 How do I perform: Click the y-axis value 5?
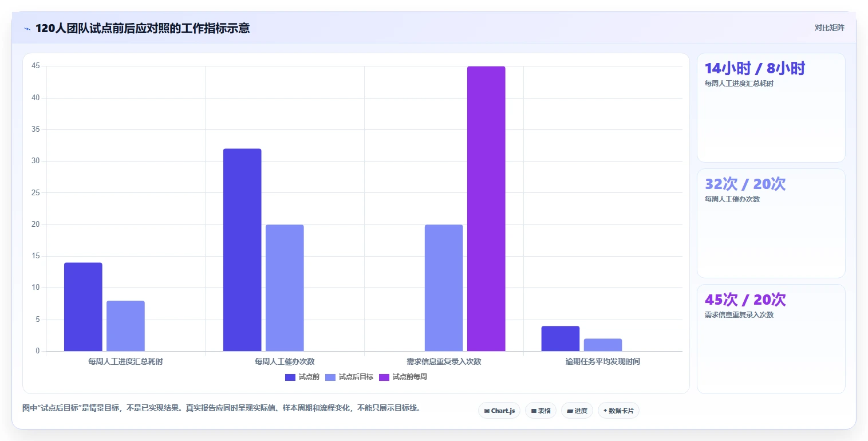tap(38, 320)
